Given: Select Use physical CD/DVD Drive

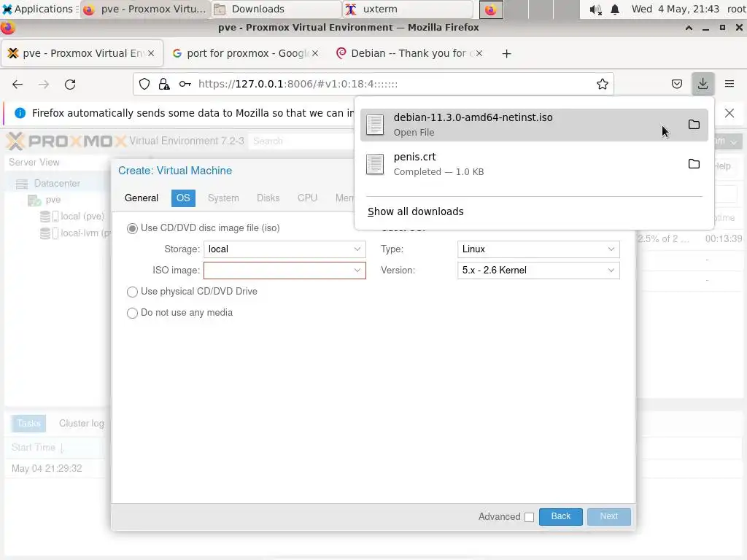Looking at the screenshot, I should 132,292.
